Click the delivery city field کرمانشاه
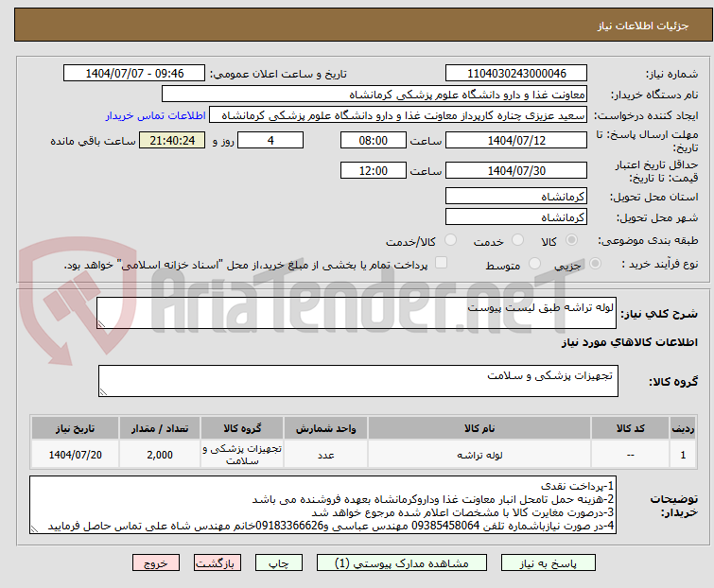The height and width of the screenshot is (588, 714). [x=516, y=217]
